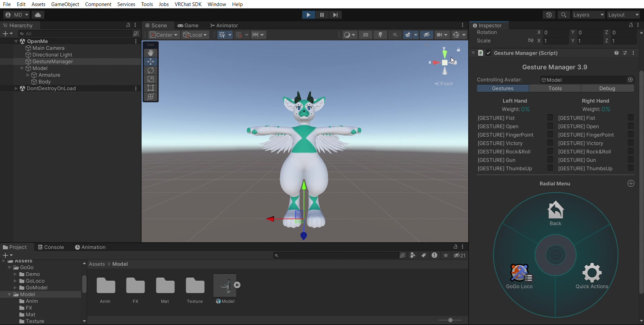
Task: Toggle scene lighting icon
Action: [x=380, y=35]
